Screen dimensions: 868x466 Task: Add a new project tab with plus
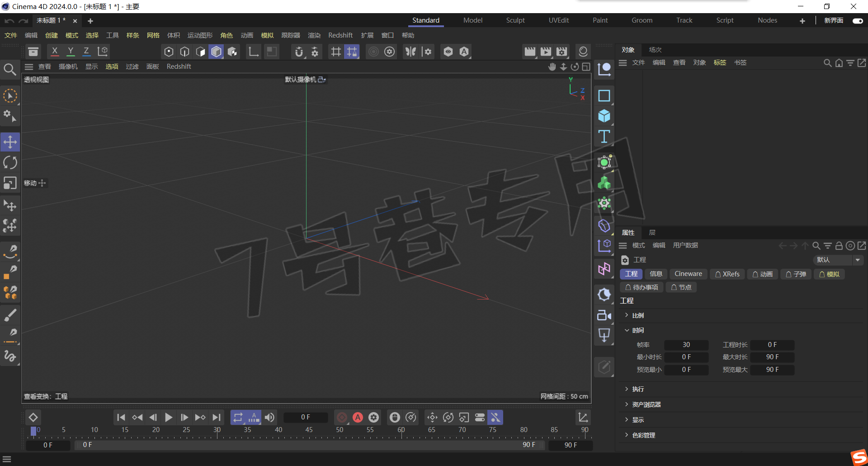[90, 21]
